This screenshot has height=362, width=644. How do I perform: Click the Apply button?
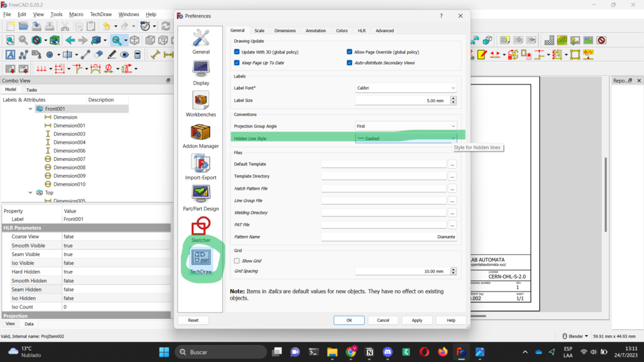pyautogui.click(x=417, y=320)
